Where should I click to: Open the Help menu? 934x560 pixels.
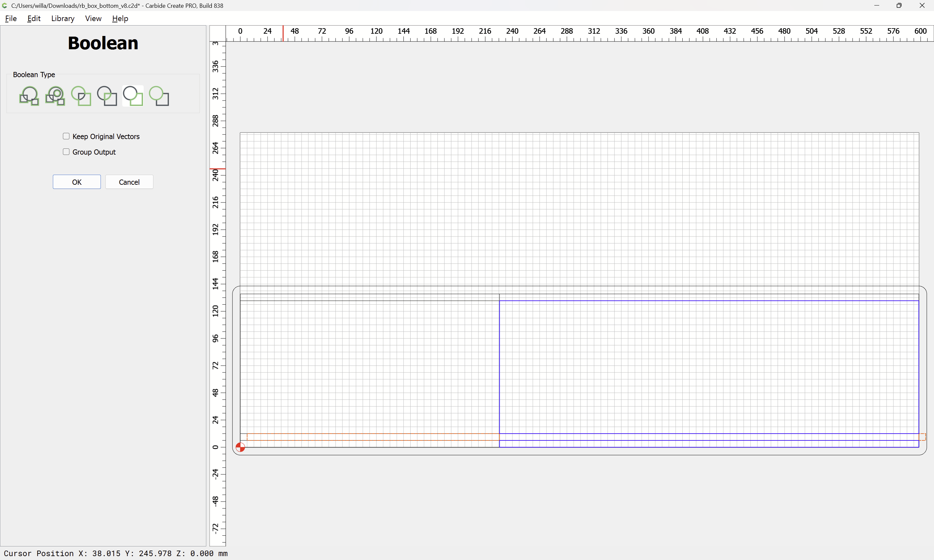120,18
